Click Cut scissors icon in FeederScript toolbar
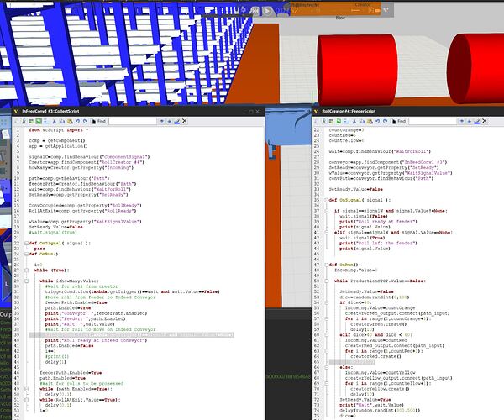 pos(354,122)
